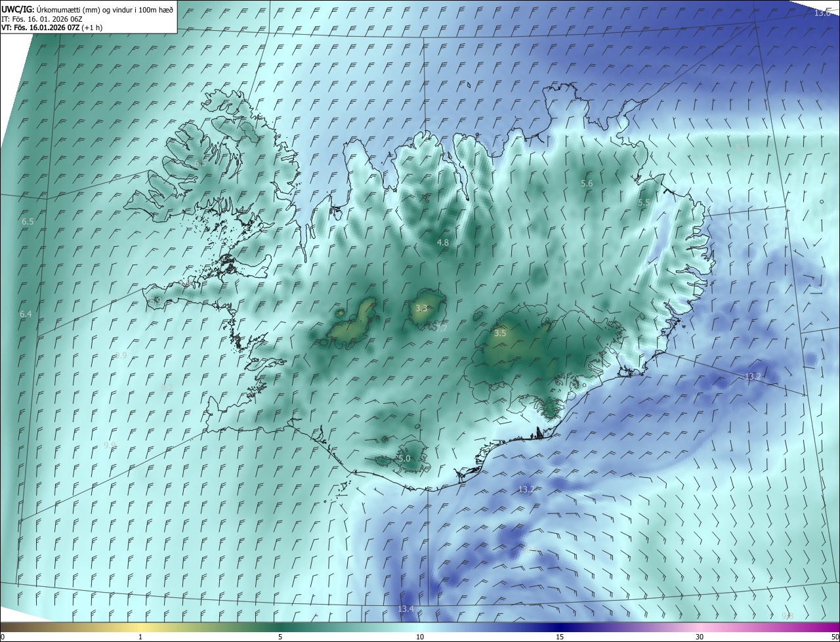840x642 pixels.
Task: Click the 13.2 value off the east coast
Action: [x=753, y=376]
